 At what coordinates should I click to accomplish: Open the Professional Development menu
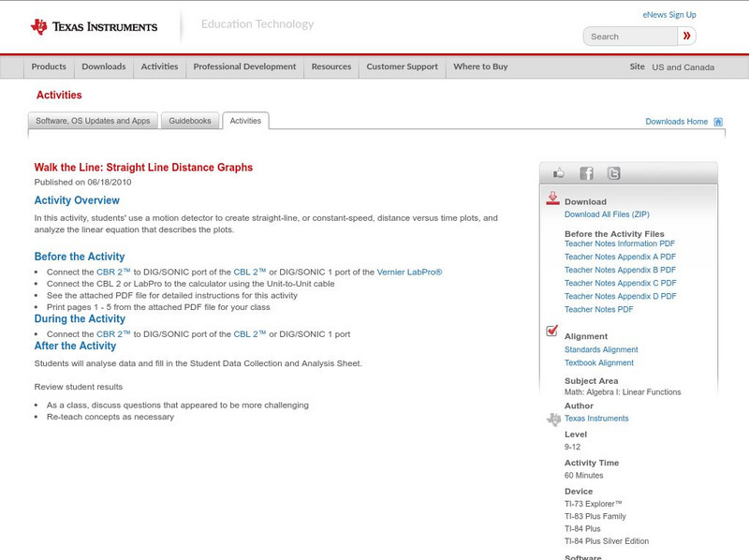(x=244, y=66)
